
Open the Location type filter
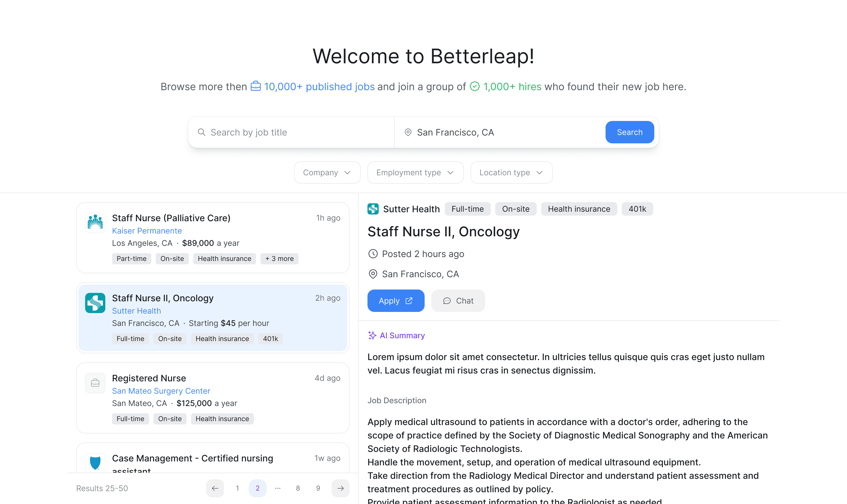click(x=511, y=172)
